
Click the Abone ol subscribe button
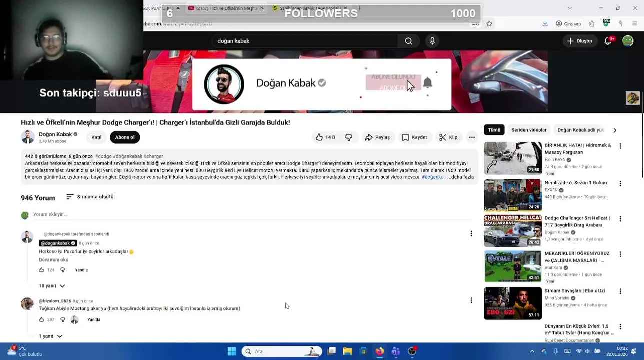[x=125, y=137]
